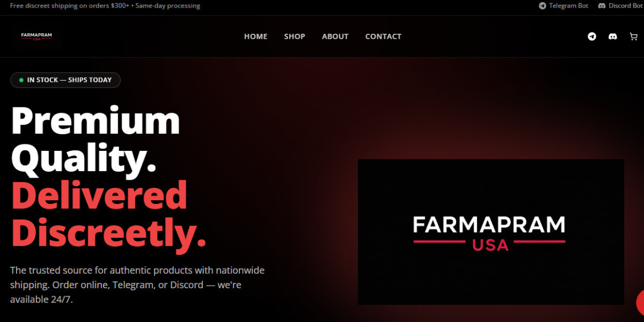Viewport: 644px width, 322px height.
Task: Click the free discreet shipping announcement text
Action: pos(105,6)
